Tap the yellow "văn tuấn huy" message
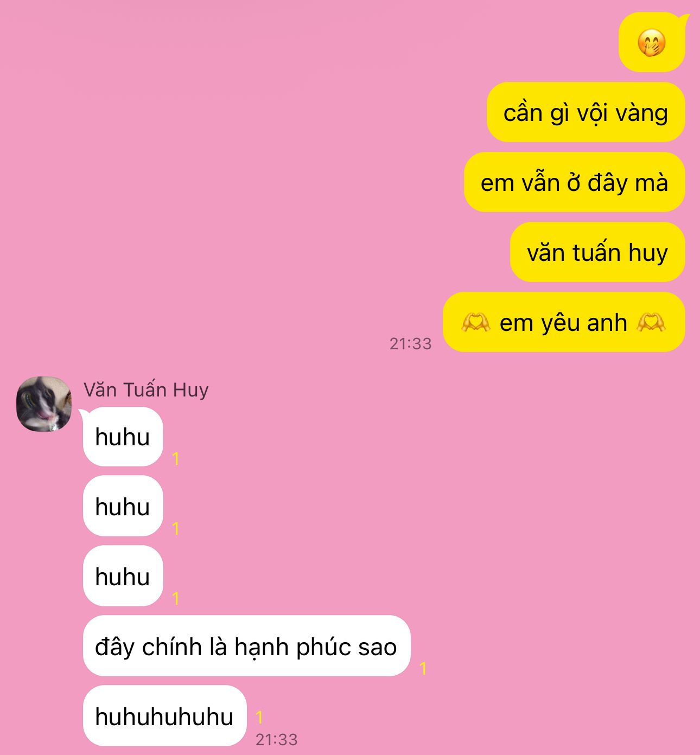 597,252
